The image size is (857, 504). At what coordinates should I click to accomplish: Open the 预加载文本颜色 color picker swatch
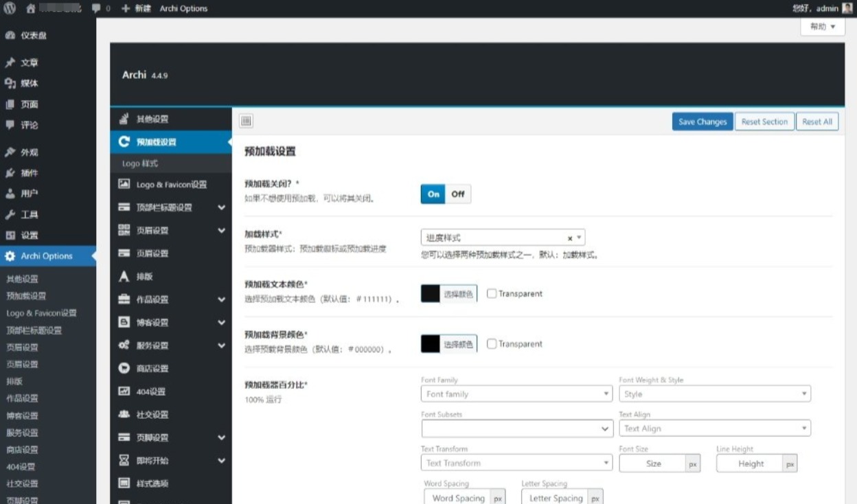click(x=448, y=294)
